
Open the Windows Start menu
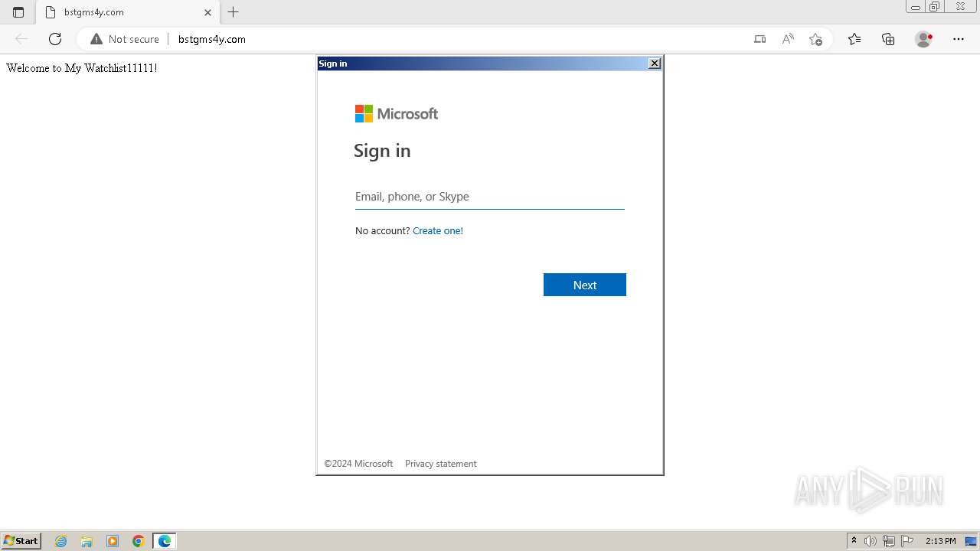pos(21,541)
